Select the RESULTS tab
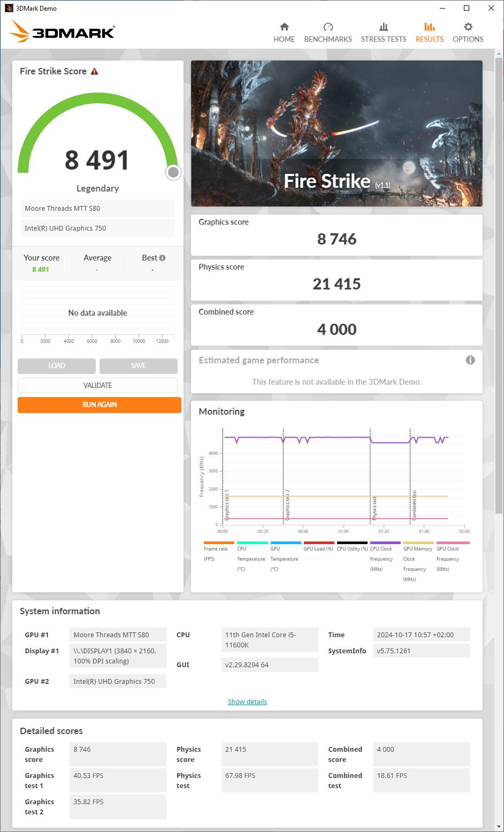This screenshot has height=832, width=504. (x=430, y=33)
